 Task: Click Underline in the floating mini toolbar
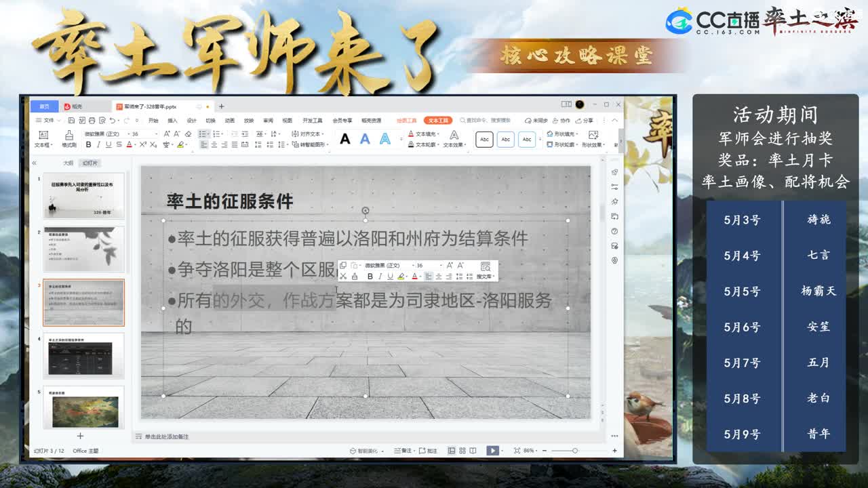pyautogui.click(x=391, y=277)
